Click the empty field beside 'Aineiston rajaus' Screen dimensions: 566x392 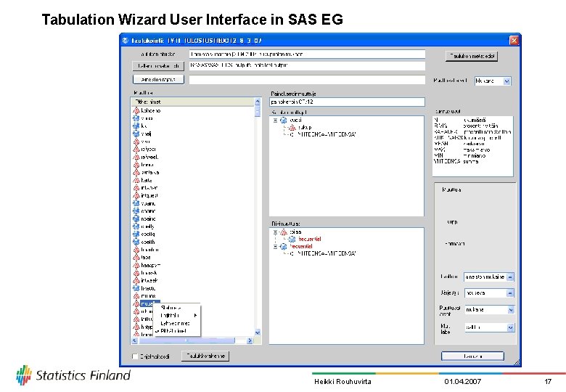point(307,79)
